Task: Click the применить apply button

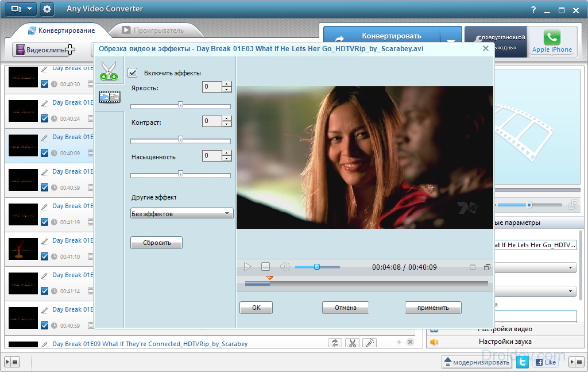Action: pyautogui.click(x=433, y=308)
